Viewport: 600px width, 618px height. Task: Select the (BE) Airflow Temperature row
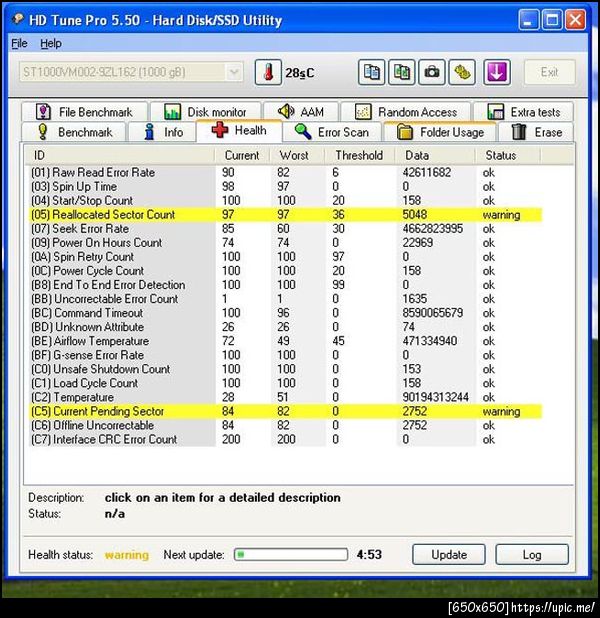click(286, 341)
